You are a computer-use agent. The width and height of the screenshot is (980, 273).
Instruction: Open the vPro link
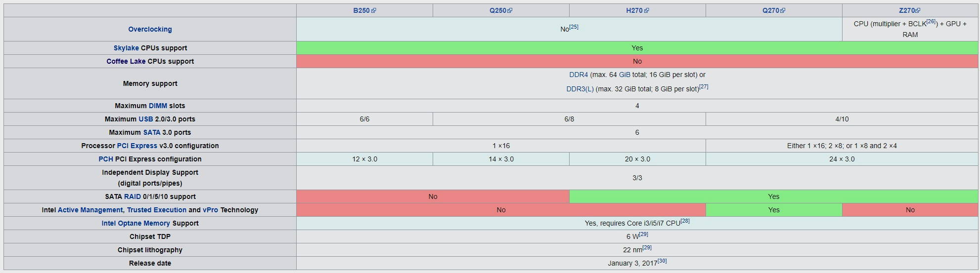click(210, 210)
